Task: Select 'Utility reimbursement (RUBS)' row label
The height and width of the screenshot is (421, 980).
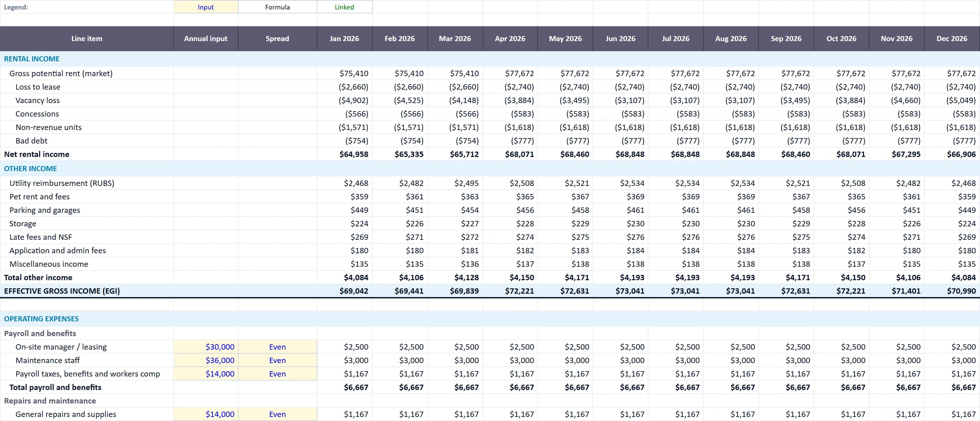Action: click(62, 183)
